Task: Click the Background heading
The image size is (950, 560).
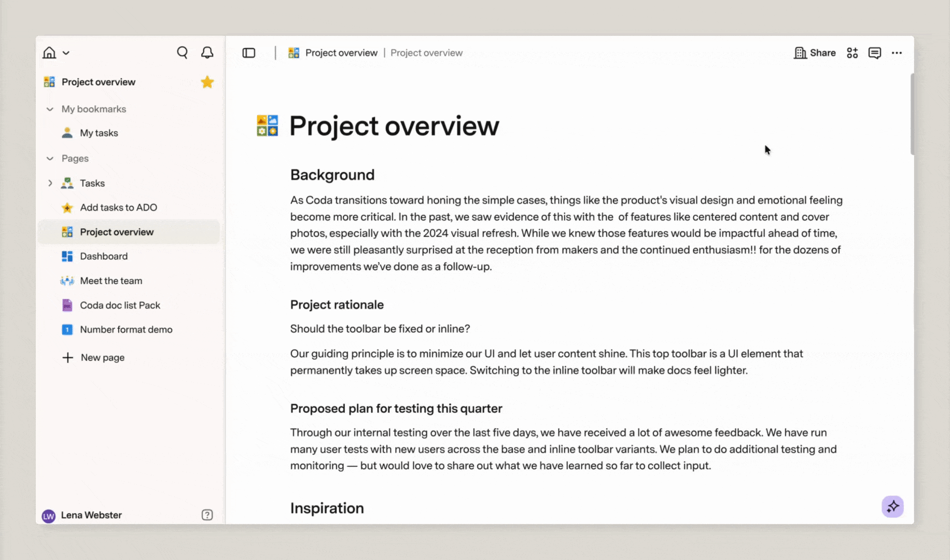Action: point(332,175)
